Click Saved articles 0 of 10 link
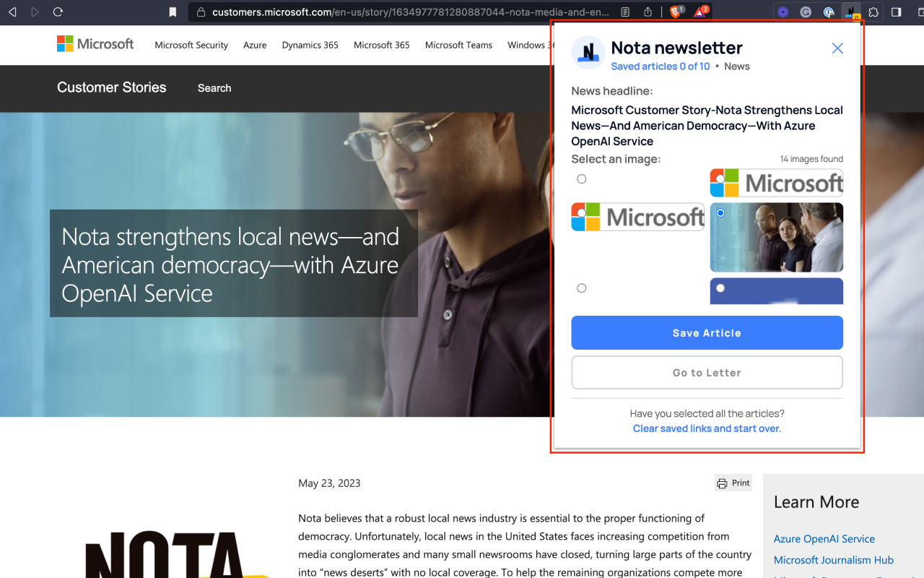Screen dimensions: 924x578 [x=661, y=66]
